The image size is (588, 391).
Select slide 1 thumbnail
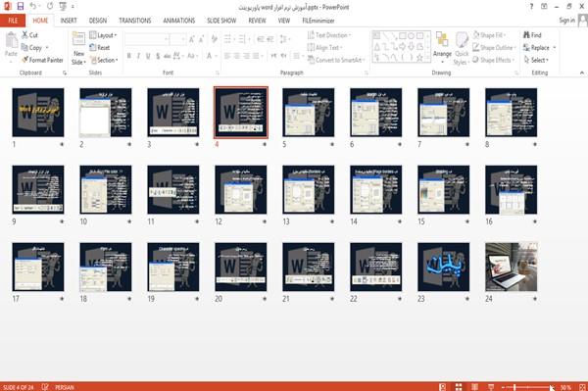coord(38,112)
